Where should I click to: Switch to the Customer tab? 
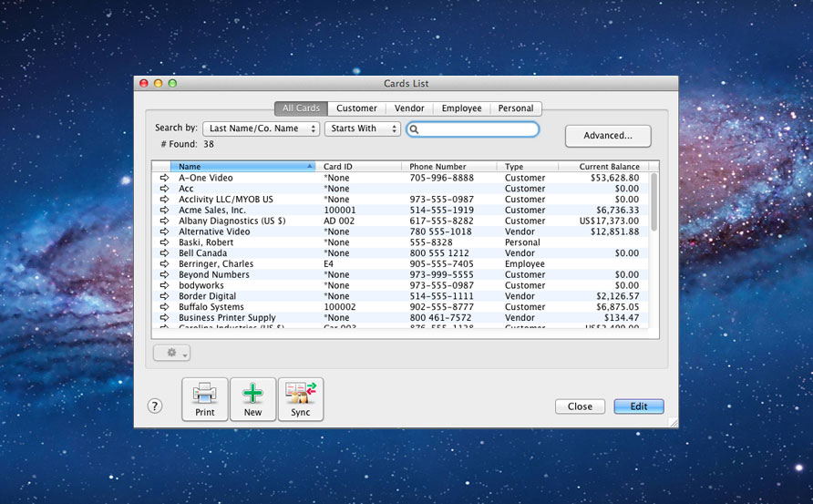click(x=356, y=108)
